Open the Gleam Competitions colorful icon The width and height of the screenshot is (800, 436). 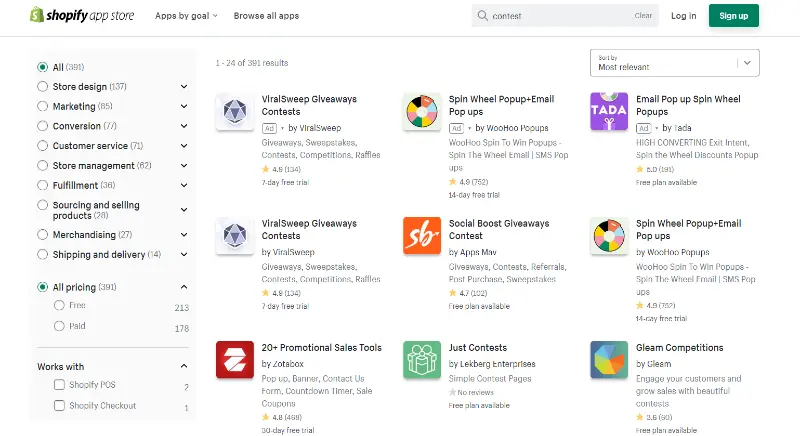coord(609,360)
